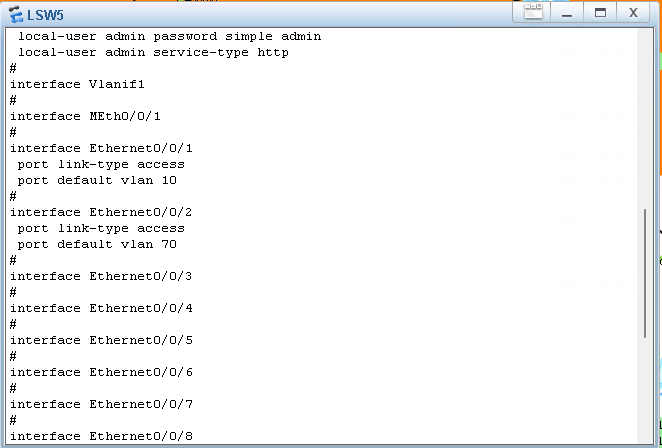Click the vertical scrollbar thumb
The width and height of the screenshot is (662, 448).
(645, 273)
